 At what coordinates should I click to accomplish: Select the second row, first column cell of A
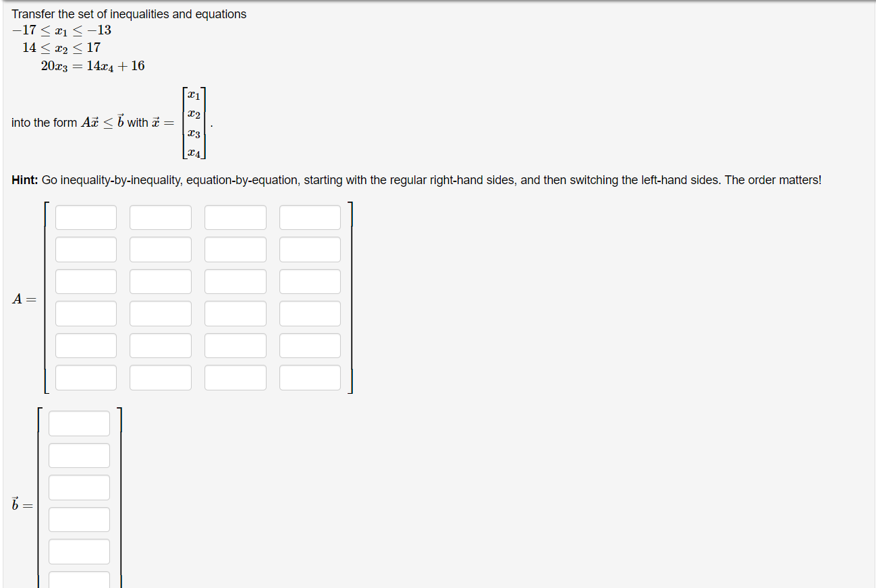(86, 249)
